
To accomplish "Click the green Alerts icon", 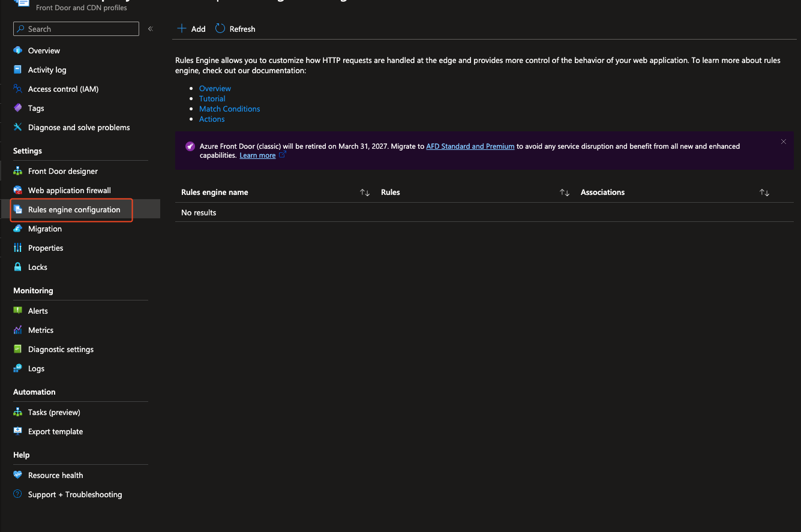I will pyautogui.click(x=18, y=311).
